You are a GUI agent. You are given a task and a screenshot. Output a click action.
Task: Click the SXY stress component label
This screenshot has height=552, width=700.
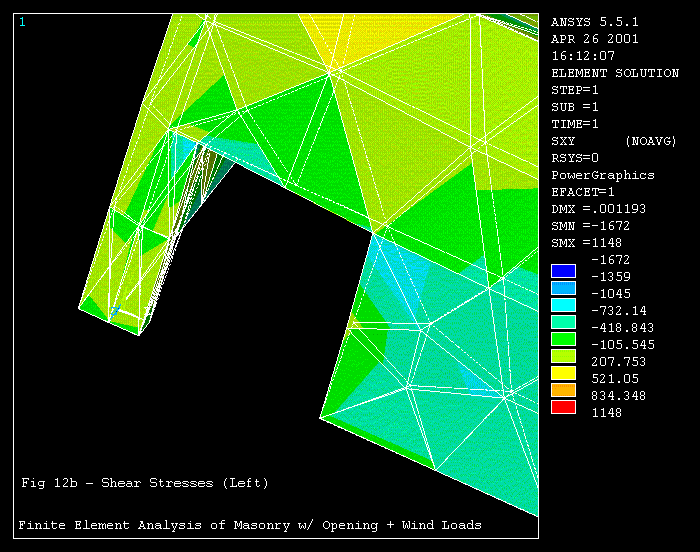pyautogui.click(x=563, y=141)
